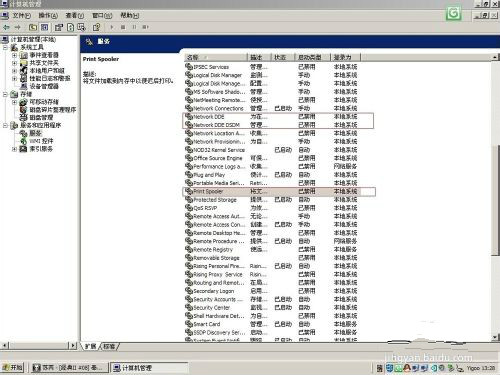Expand the 事件查看器 tree node
This screenshot has width=500, height=375.
(14, 55)
